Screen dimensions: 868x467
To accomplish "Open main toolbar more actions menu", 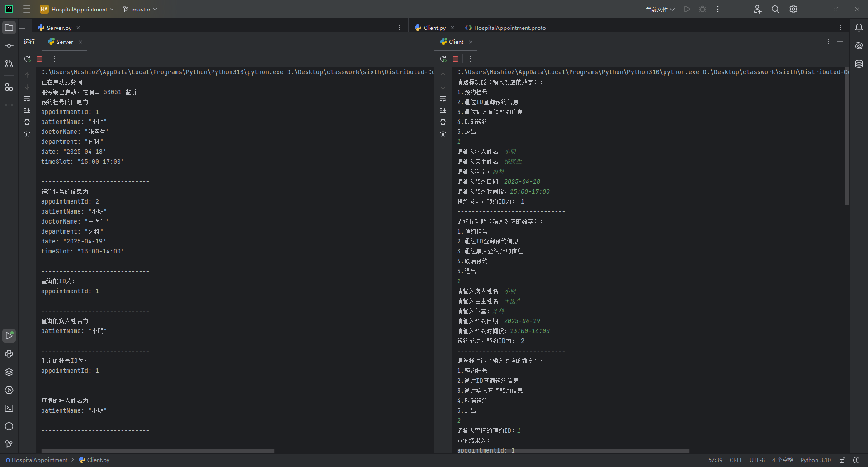I will pyautogui.click(x=718, y=9).
